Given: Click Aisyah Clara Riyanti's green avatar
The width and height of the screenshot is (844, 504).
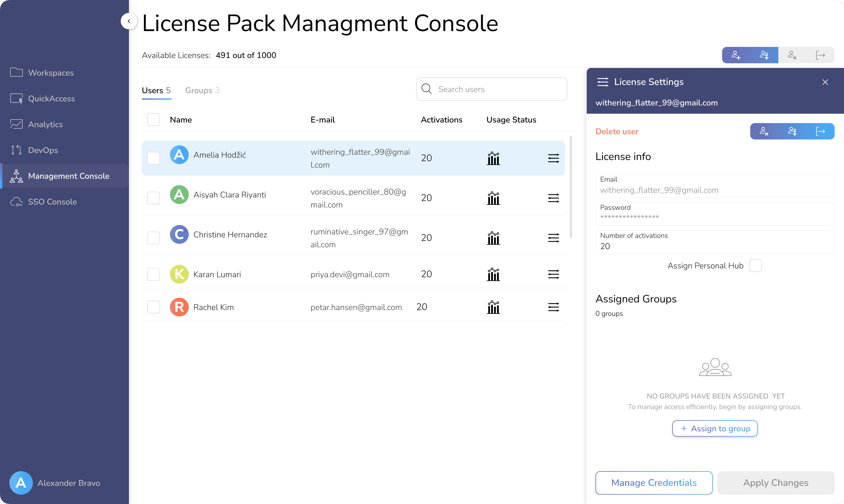Looking at the screenshot, I should click(179, 195).
